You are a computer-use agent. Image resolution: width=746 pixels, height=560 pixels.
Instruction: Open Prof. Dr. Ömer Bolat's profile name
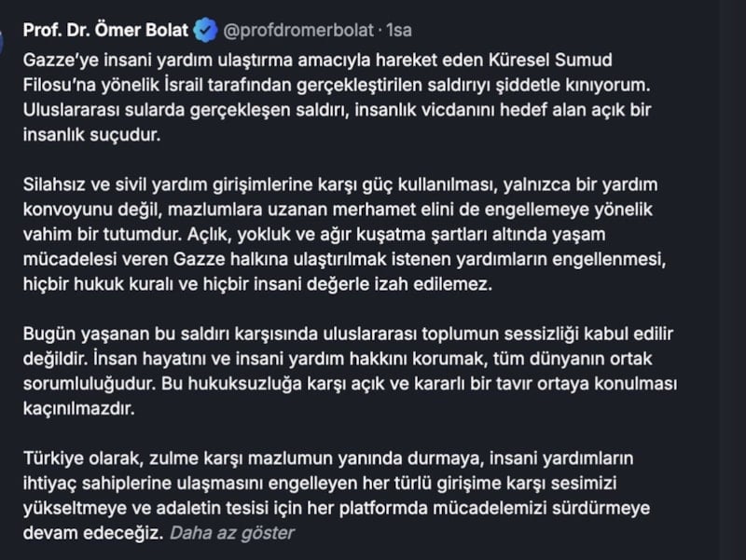tap(106, 31)
